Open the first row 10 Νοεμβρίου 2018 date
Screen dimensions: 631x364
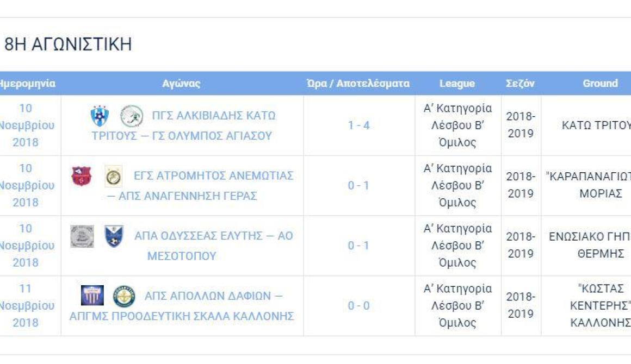[26, 125]
